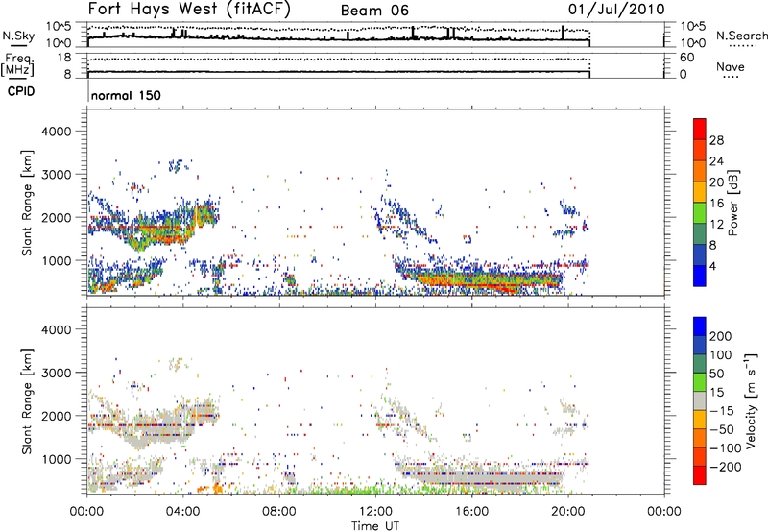Click power colorbar value 16
This screenshot has width=768, height=532.
coord(716,204)
